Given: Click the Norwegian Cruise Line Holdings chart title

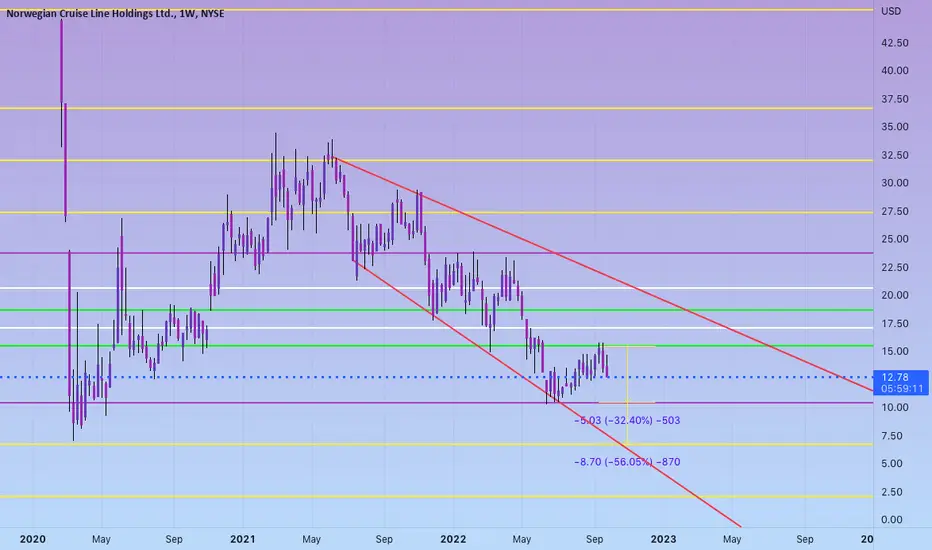Looking at the screenshot, I should coord(115,13).
